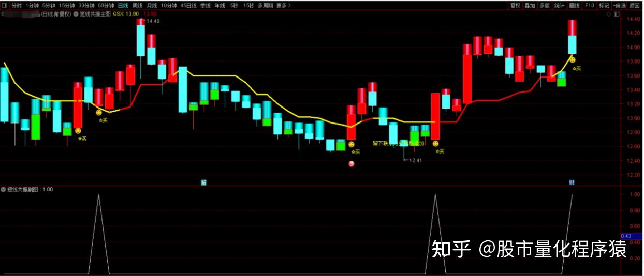Click the 统计 statistics button

[559, 6]
